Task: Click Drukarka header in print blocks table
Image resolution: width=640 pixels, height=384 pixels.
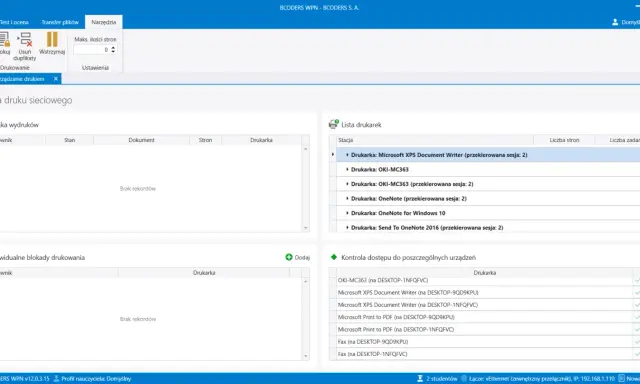Action: [x=204, y=273]
